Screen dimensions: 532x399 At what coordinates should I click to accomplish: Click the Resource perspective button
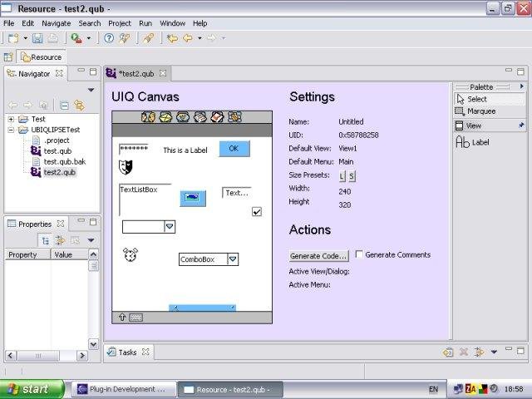[42, 57]
